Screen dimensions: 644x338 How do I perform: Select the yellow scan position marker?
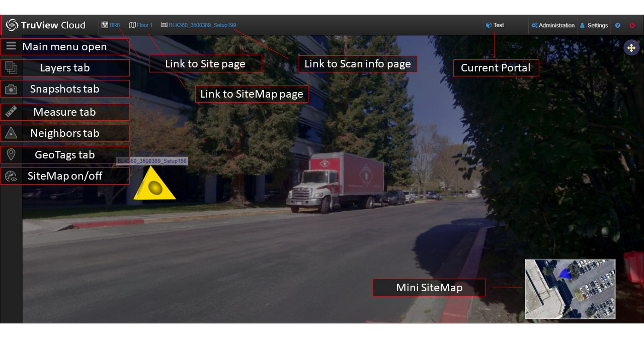pyautogui.click(x=154, y=186)
